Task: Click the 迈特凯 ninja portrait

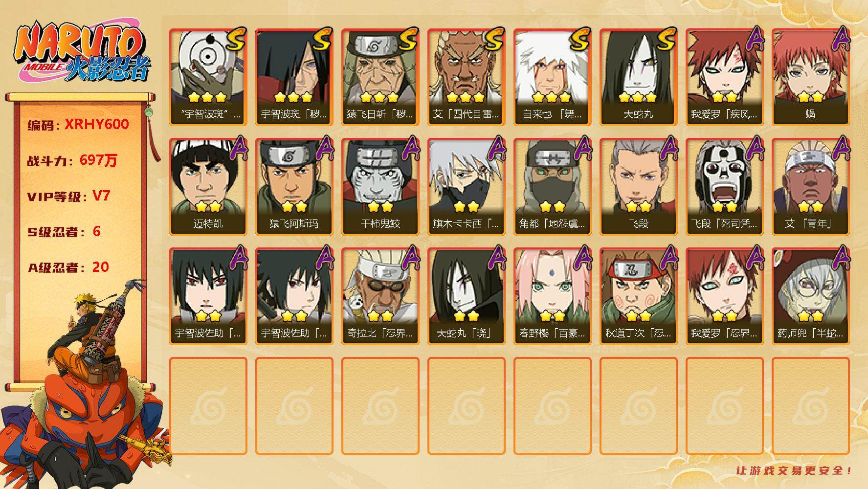Action: coord(208,187)
